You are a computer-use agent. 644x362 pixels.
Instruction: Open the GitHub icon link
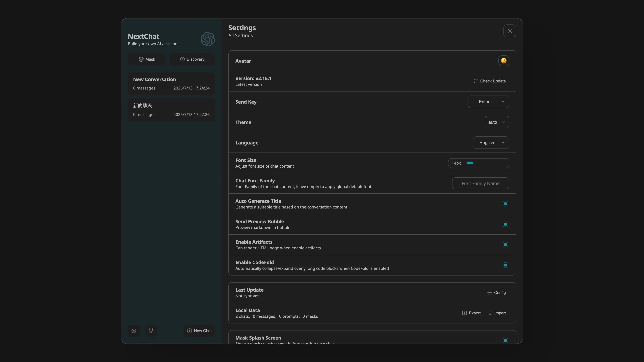tap(151, 331)
